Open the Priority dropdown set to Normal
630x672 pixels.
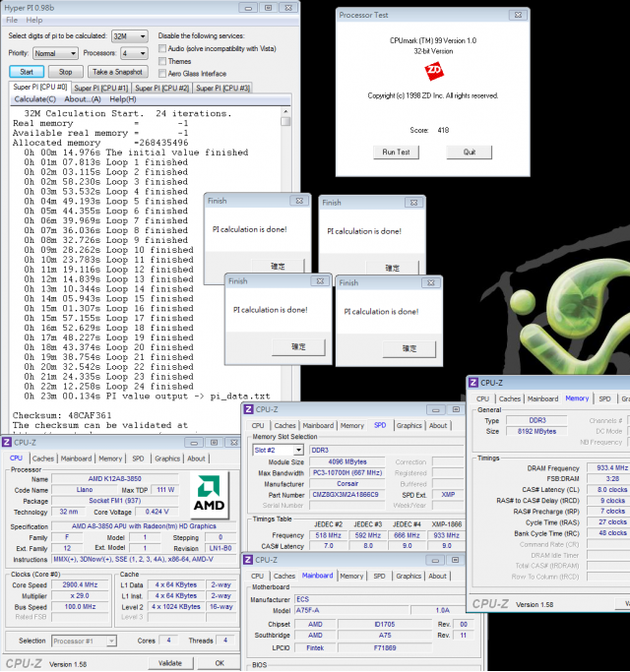(x=55, y=53)
